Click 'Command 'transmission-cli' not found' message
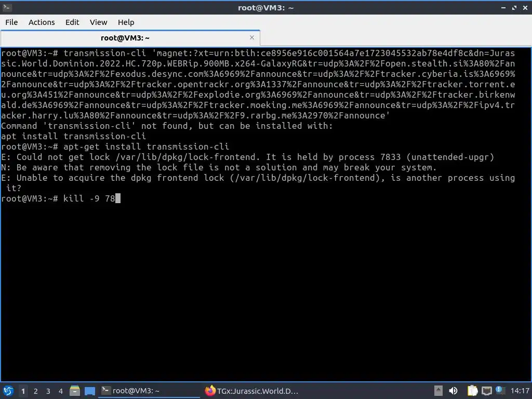532x399 pixels. (167, 126)
